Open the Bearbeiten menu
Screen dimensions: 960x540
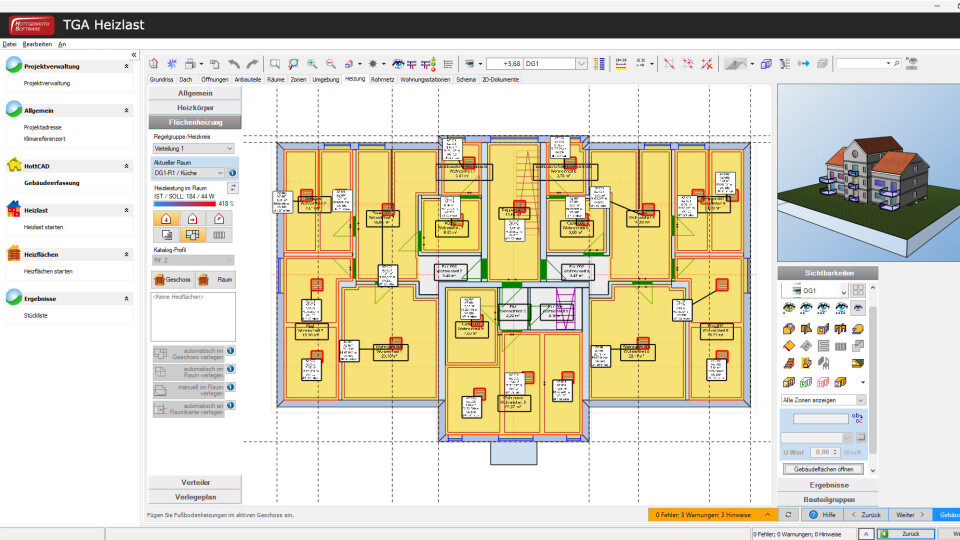37,44
